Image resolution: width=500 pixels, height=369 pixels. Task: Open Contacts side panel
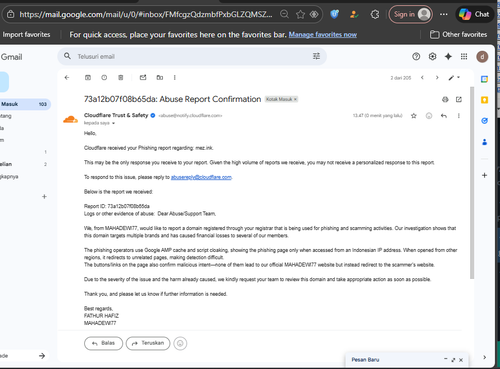(484, 142)
